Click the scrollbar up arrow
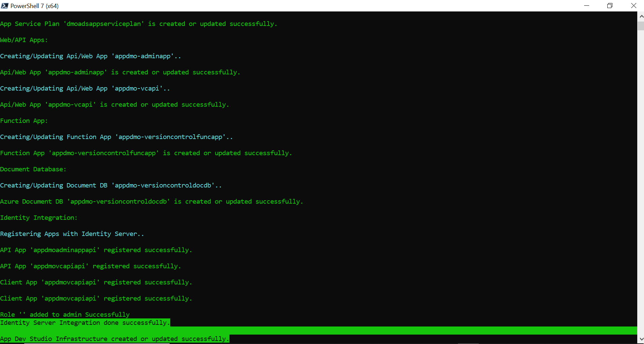Image resolution: width=644 pixels, height=344 pixels. (x=641, y=16)
